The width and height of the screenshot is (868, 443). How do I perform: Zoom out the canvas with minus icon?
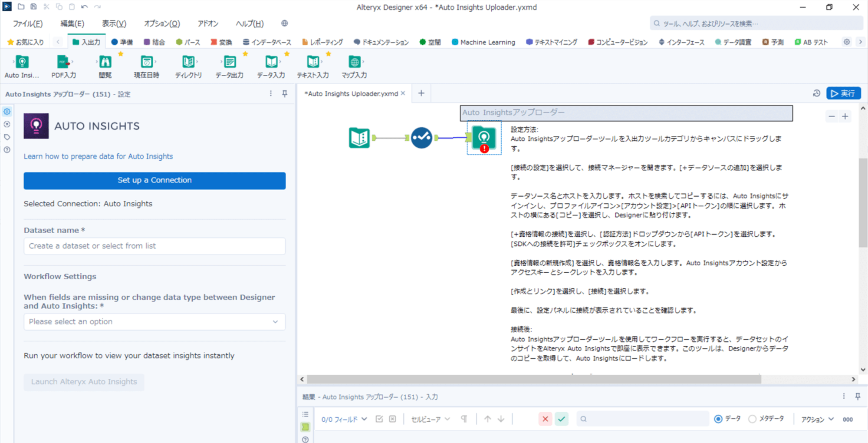pyautogui.click(x=832, y=116)
